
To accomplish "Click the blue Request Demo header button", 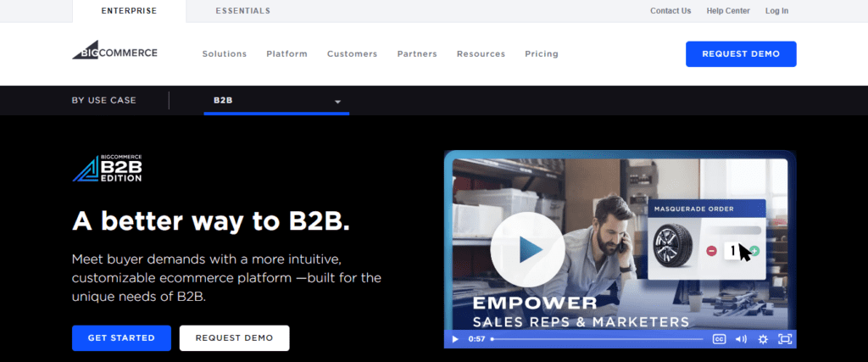I will [x=741, y=54].
